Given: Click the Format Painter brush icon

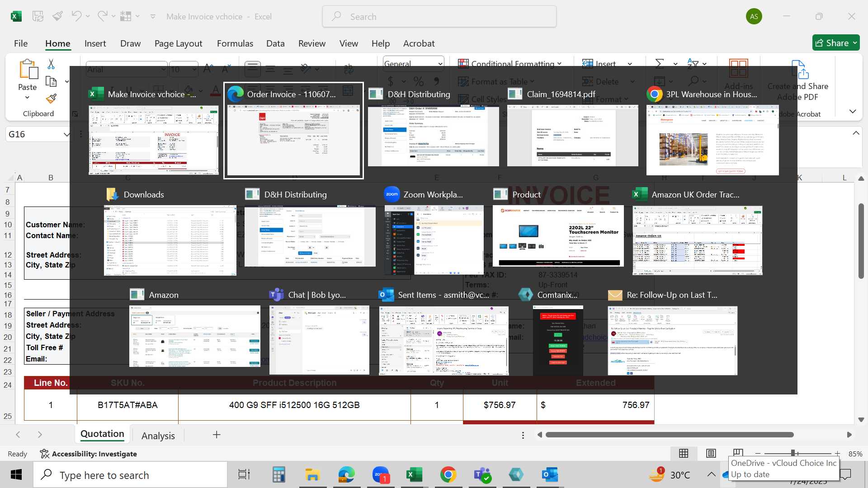Looking at the screenshot, I should (x=51, y=99).
